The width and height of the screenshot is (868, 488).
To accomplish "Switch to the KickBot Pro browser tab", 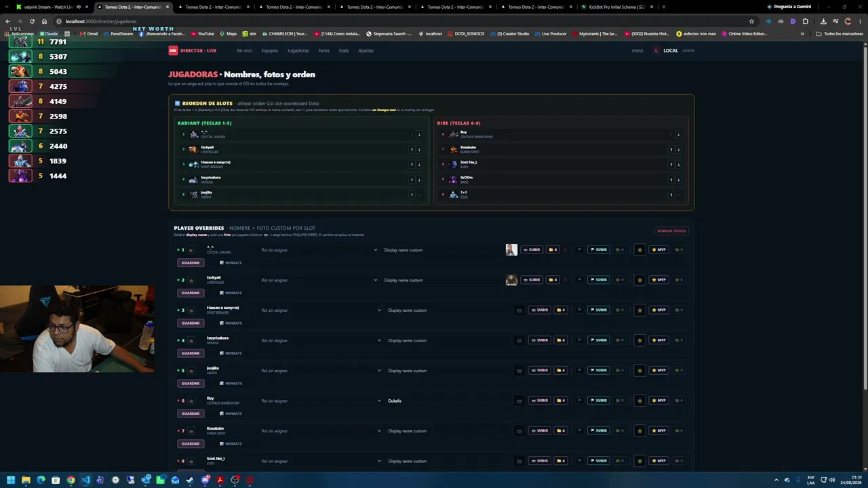I will coord(616,7).
